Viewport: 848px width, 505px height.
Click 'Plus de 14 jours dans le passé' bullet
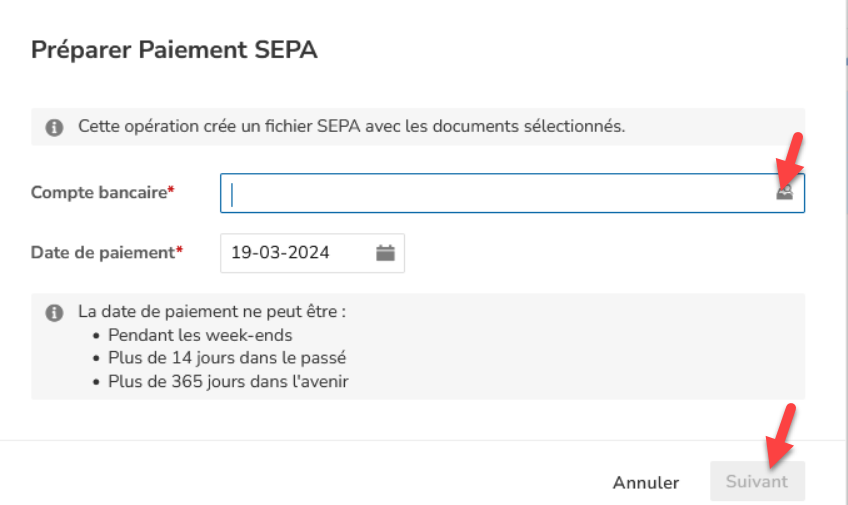[x=227, y=358]
